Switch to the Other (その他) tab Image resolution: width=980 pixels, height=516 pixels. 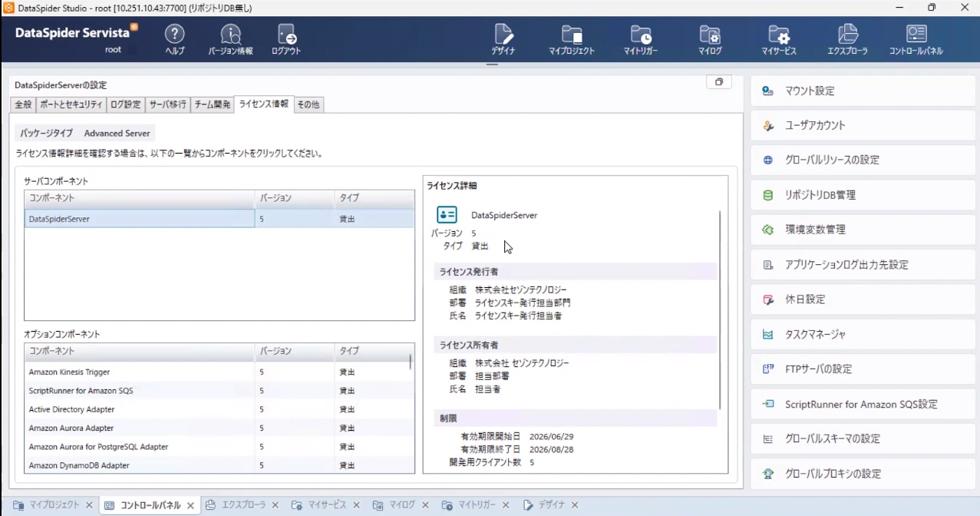tap(308, 104)
